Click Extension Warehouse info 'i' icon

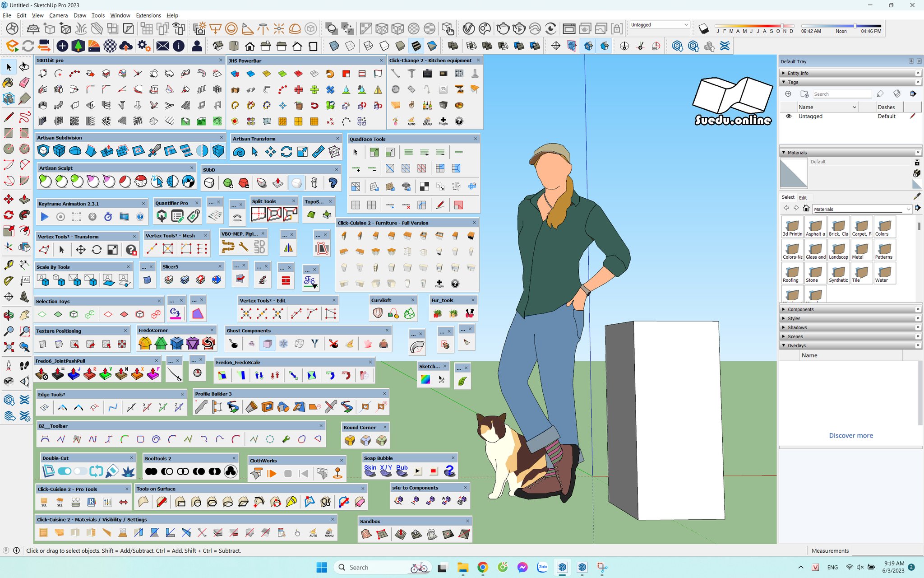click(x=179, y=46)
